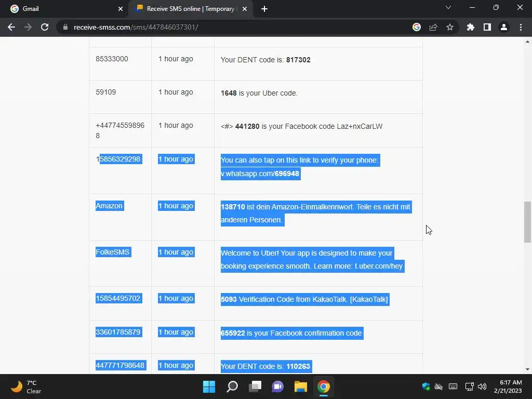
Task: Open the Chrome profile menu
Action: click(x=504, y=27)
